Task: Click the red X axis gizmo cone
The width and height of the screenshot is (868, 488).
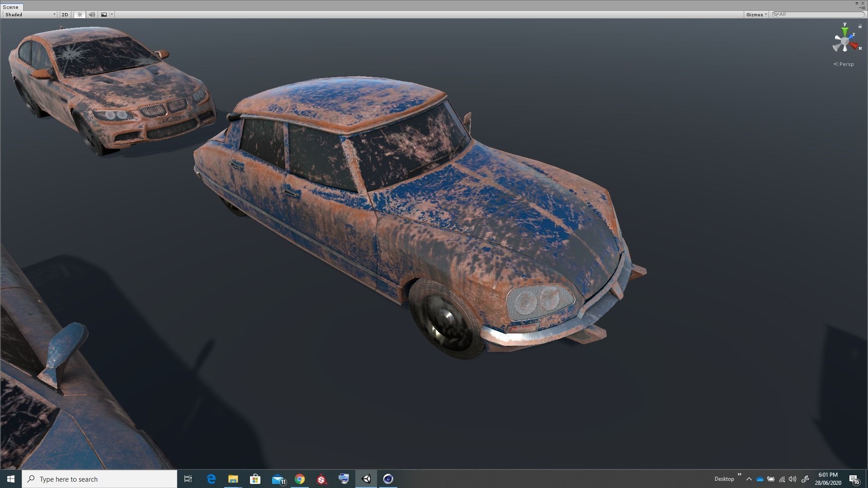Action: pyautogui.click(x=854, y=46)
